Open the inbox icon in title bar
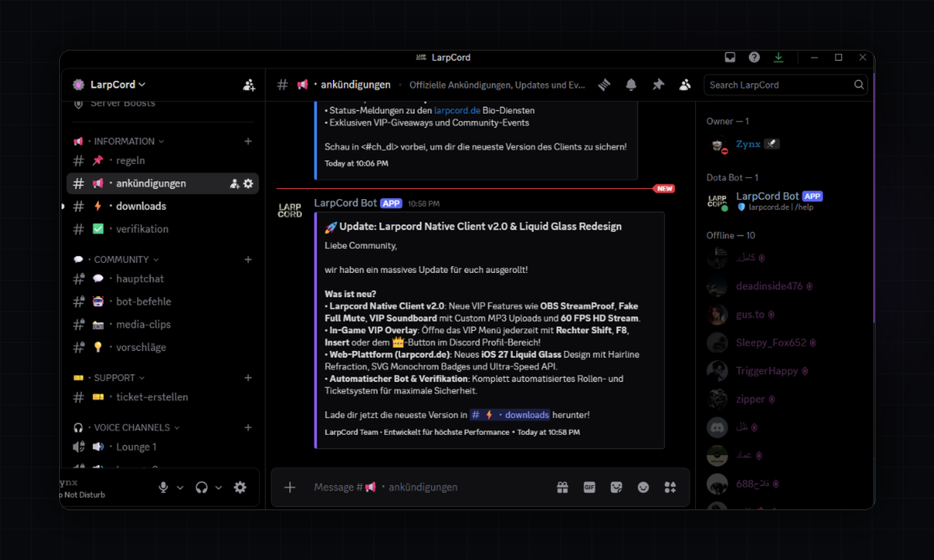This screenshot has height=560, width=934. tap(730, 58)
